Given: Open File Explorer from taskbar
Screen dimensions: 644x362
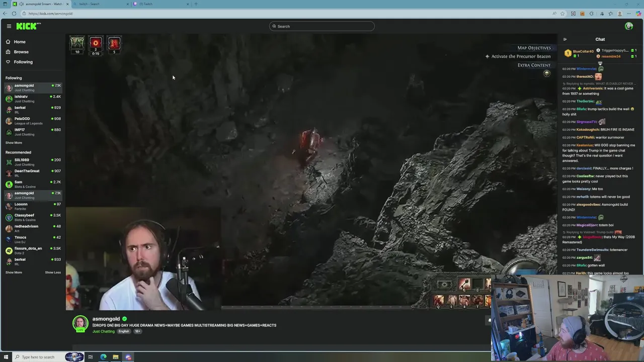Looking at the screenshot, I should [x=116, y=357].
